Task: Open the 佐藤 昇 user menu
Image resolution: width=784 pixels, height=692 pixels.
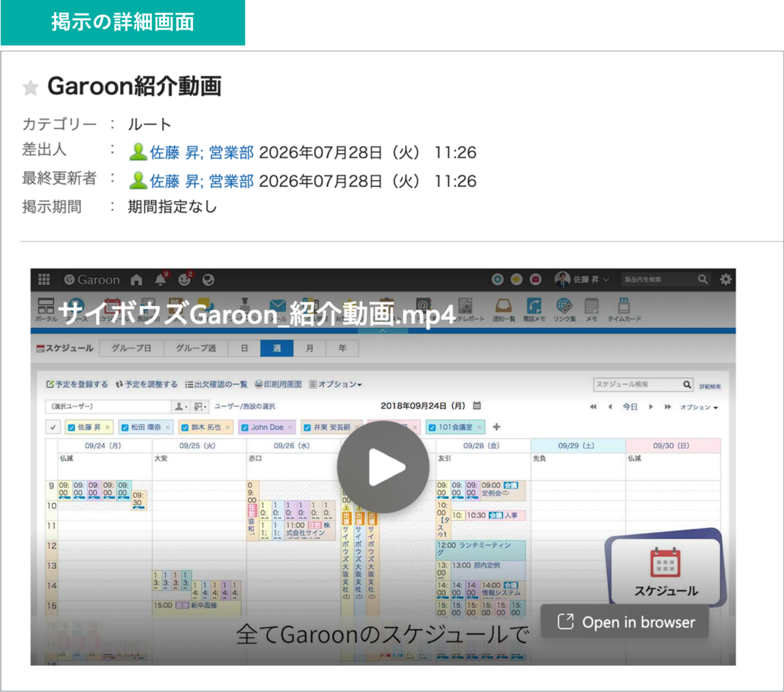Action: point(582,279)
